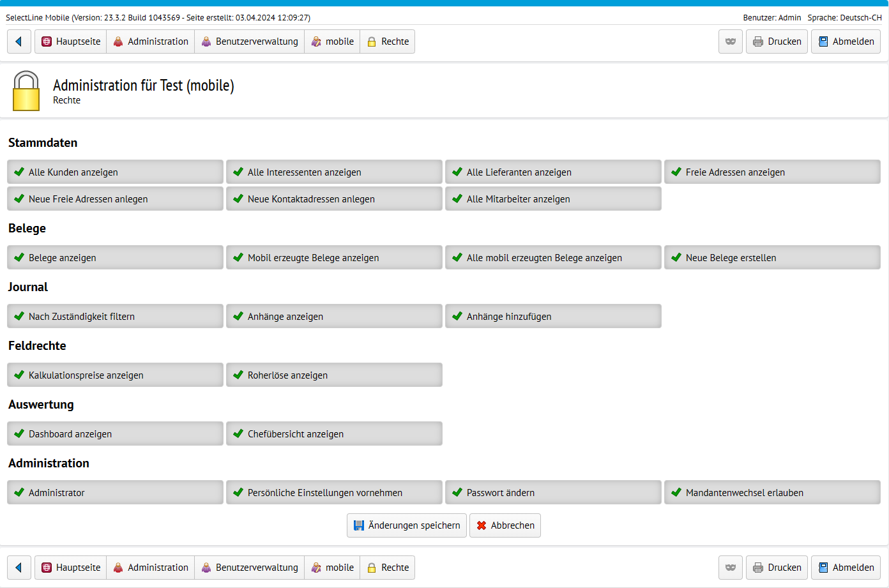Click the large padlock icon in header
This screenshot has height=588, width=889.
coord(26,91)
